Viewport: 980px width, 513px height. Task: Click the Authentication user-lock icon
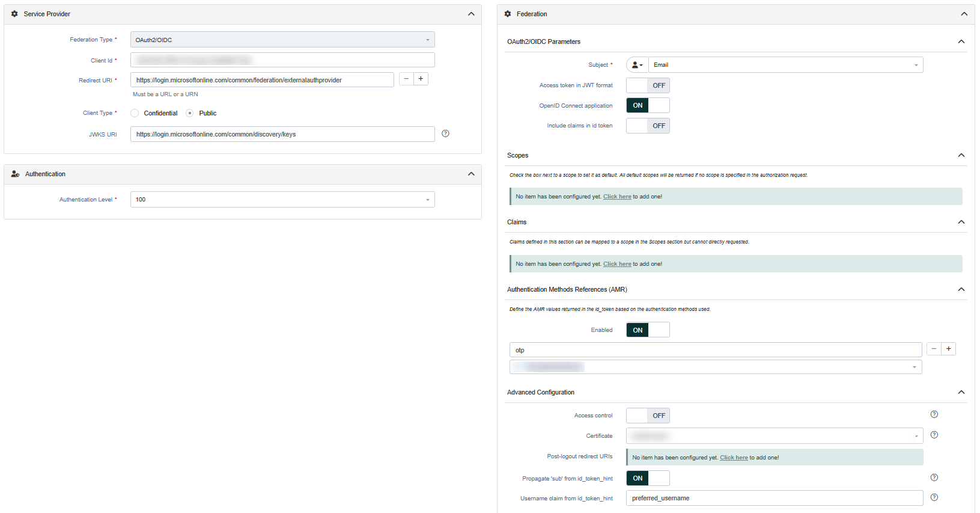[x=16, y=174]
